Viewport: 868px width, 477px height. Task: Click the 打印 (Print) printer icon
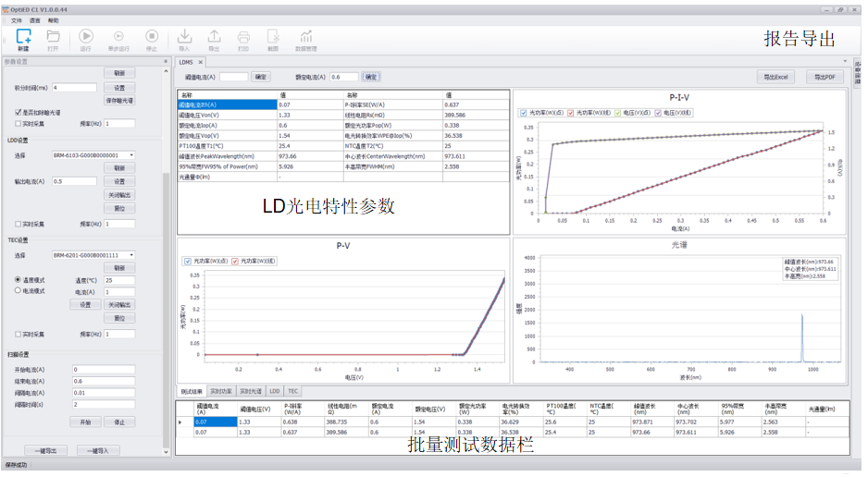pos(243,37)
